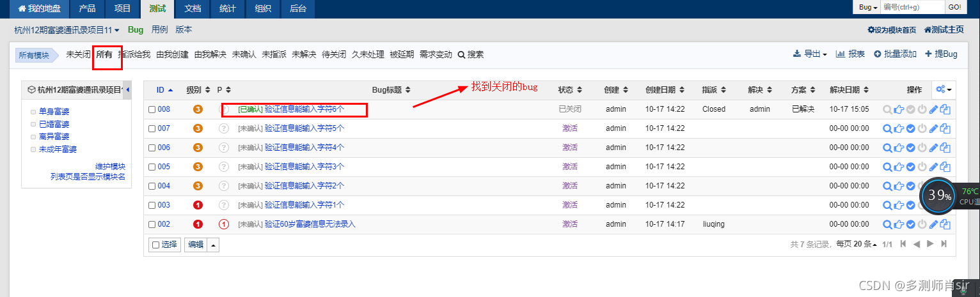The image size is (980, 297).
Task: Open the gear column settings dropdown
Action: pyautogui.click(x=944, y=89)
